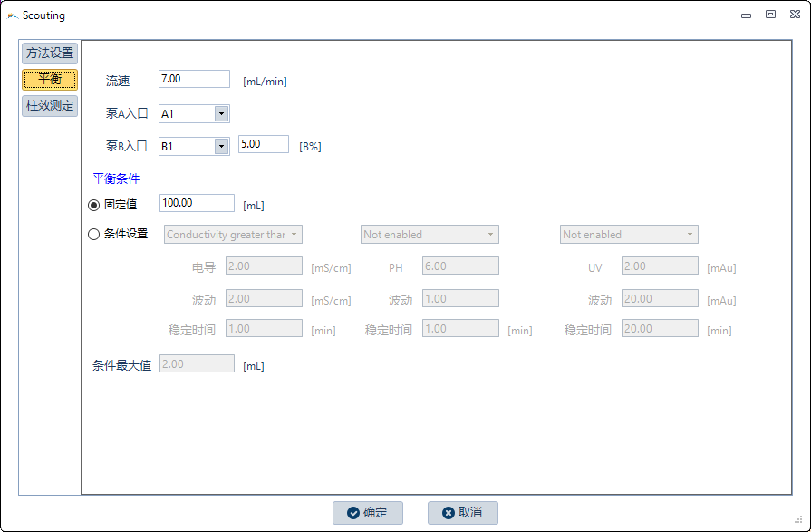811x532 pixels.
Task: Cancel using the 取消 button
Action: pyautogui.click(x=462, y=513)
